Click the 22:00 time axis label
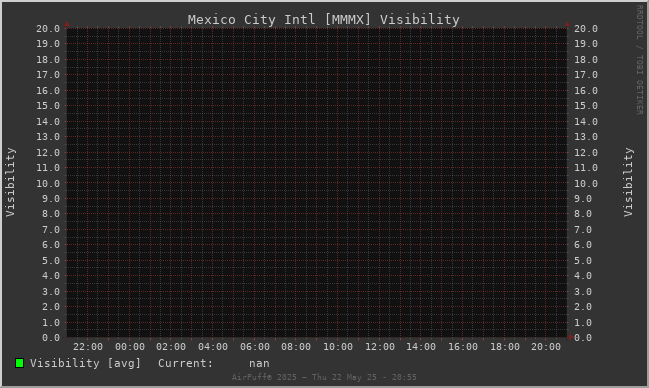 88,347
